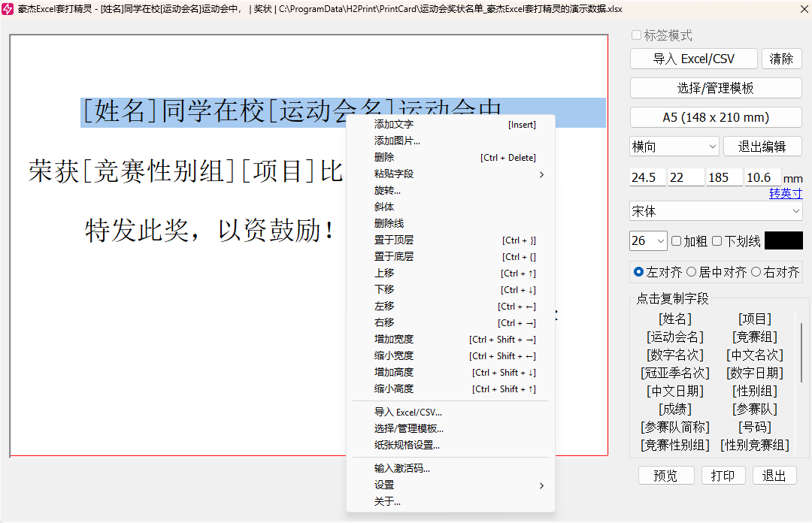Choose 纸张规格设置... menu entry

coord(450,446)
